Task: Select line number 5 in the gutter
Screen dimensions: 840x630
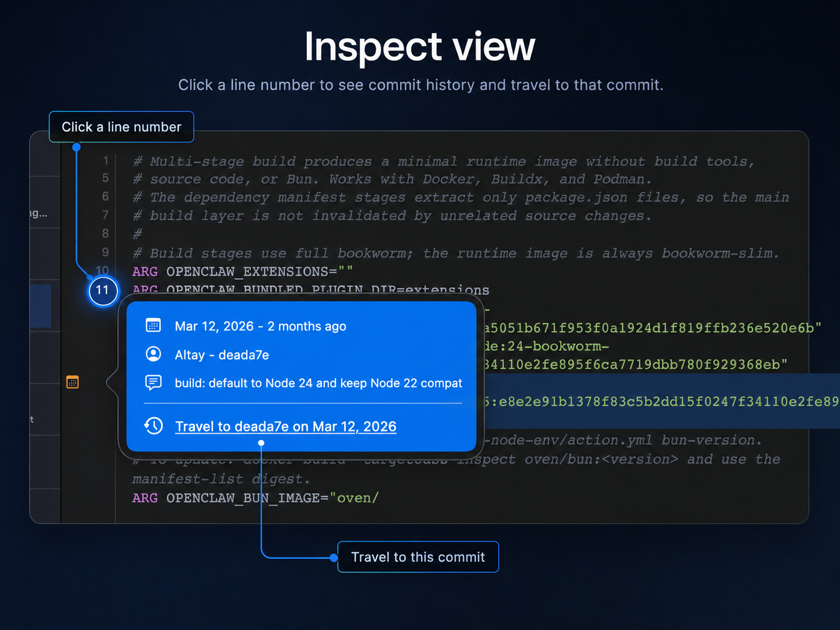Action: coord(106,178)
